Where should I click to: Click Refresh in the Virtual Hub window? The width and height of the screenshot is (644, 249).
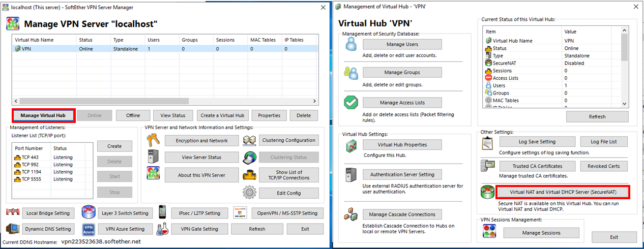point(597,116)
